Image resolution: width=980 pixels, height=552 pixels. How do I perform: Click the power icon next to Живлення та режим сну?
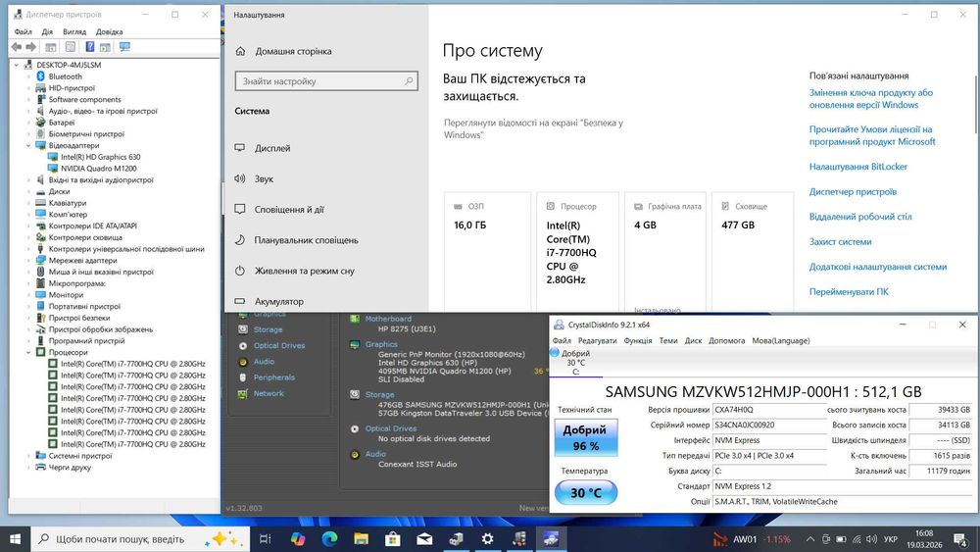point(240,271)
